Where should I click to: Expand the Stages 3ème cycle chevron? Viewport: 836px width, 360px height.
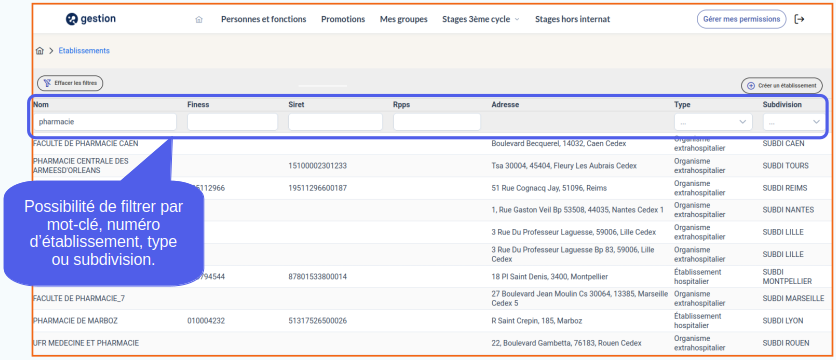point(517,20)
